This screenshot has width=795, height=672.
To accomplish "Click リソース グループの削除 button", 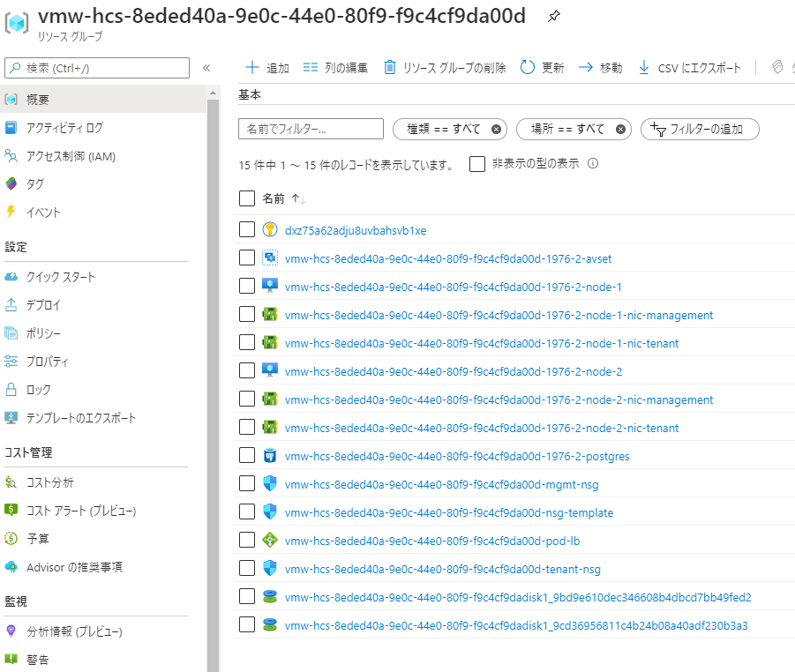I will [445, 67].
